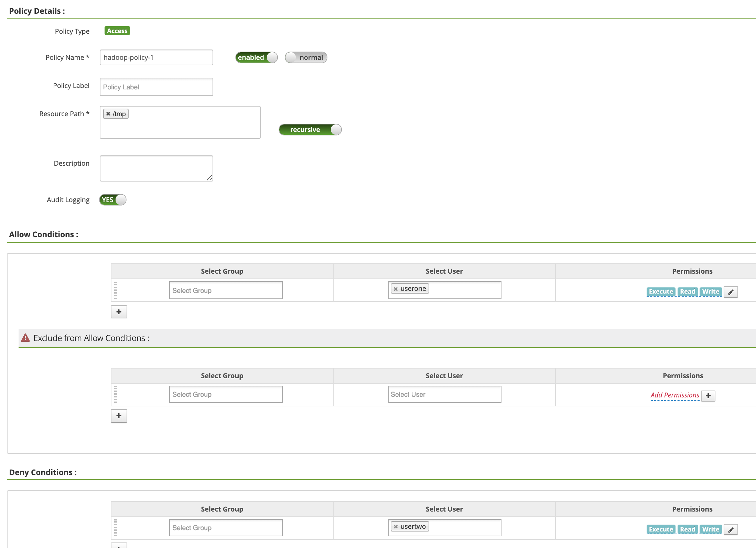
Task: Toggle the enabled policy switch
Action: click(x=256, y=57)
